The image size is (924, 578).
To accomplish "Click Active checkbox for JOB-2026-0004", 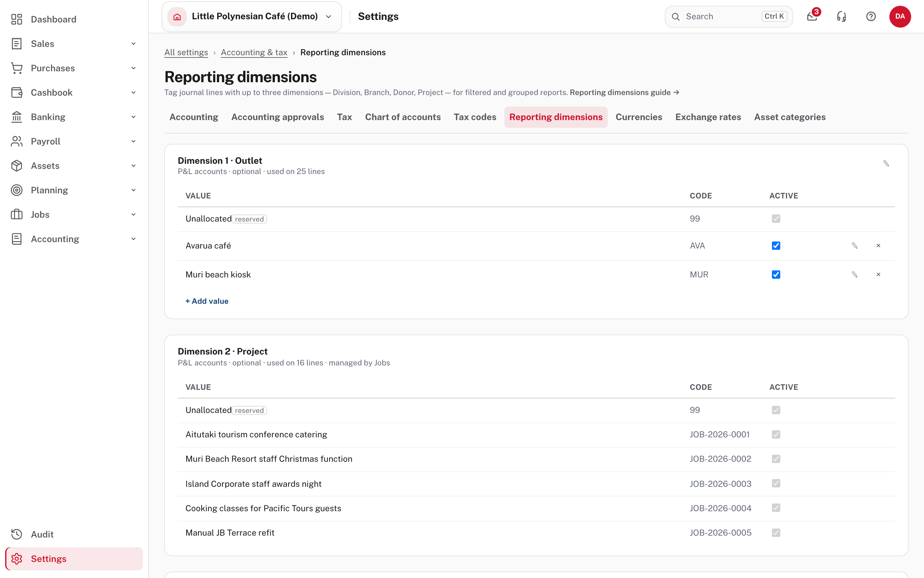I will click(x=776, y=508).
